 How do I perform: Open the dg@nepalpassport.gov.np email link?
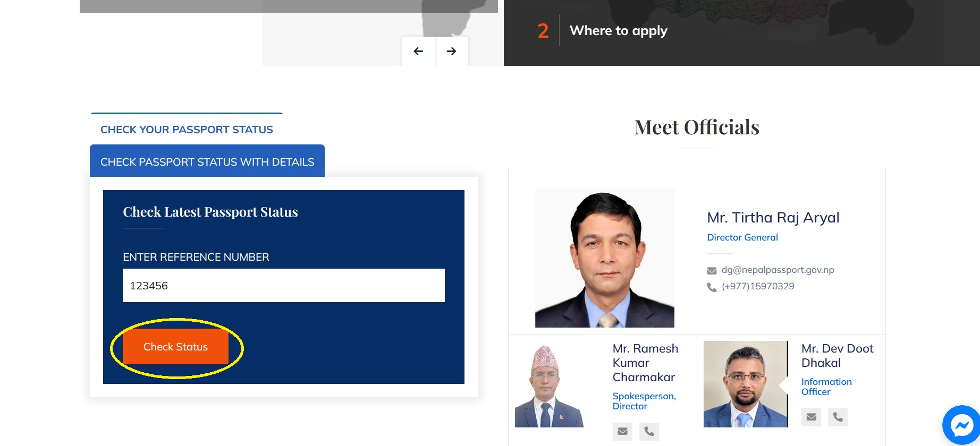click(778, 270)
